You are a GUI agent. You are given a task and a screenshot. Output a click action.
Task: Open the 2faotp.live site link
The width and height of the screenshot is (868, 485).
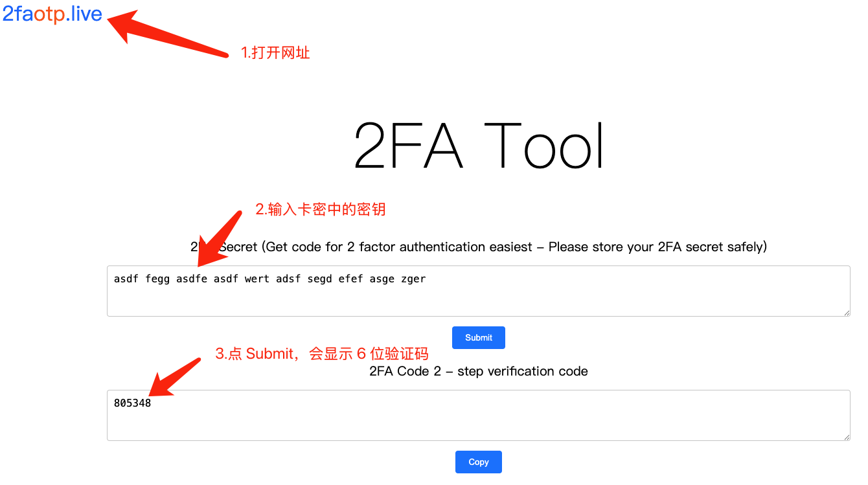tap(52, 14)
